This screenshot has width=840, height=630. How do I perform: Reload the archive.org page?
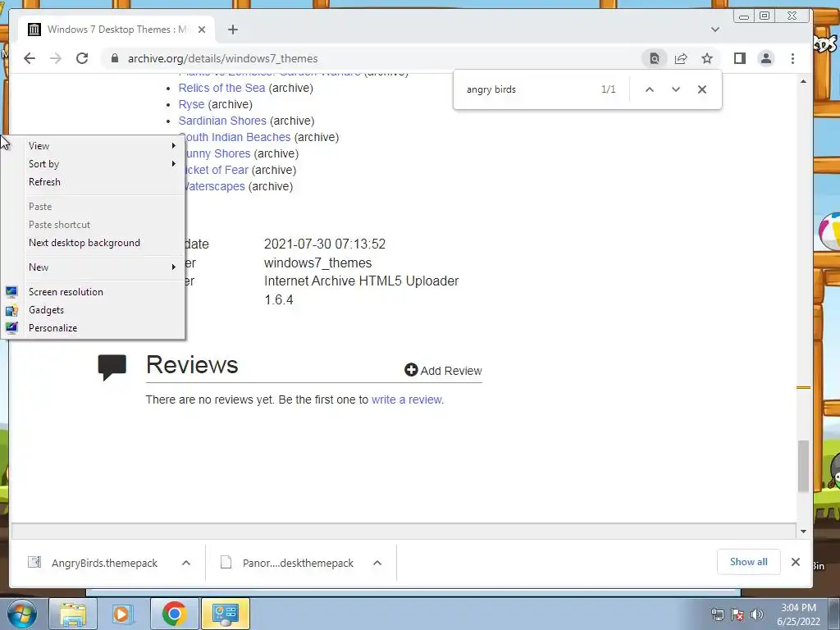(x=82, y=58)
